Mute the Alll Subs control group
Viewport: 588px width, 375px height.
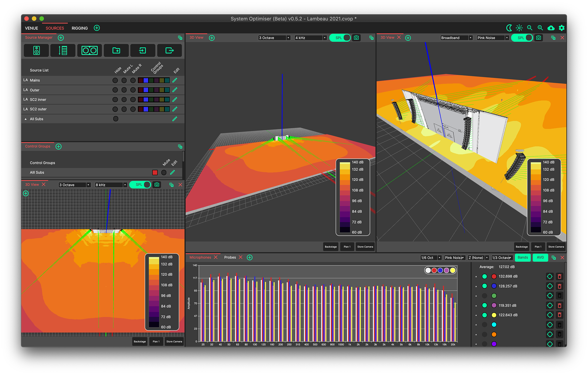click(164, 172)
